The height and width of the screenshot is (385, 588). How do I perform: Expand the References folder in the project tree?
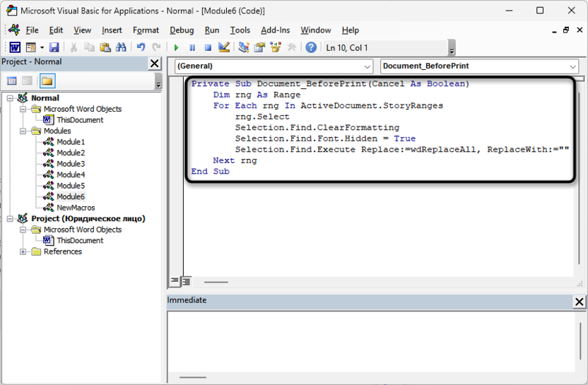click(23, 251)
